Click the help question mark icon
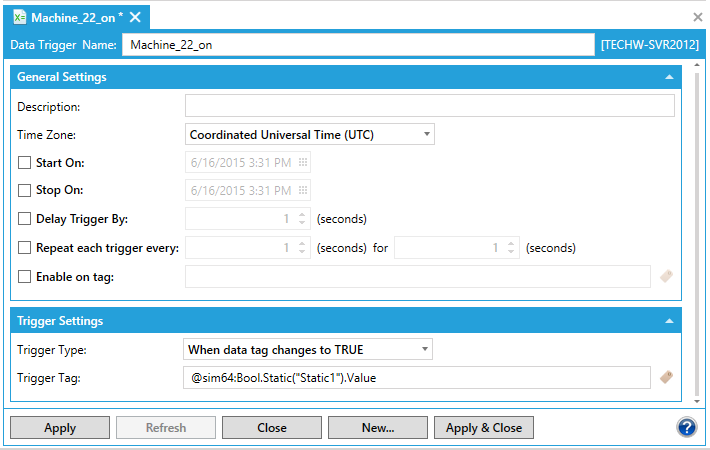The width and height of the screenshot is (710, 450). pos(686,427)
